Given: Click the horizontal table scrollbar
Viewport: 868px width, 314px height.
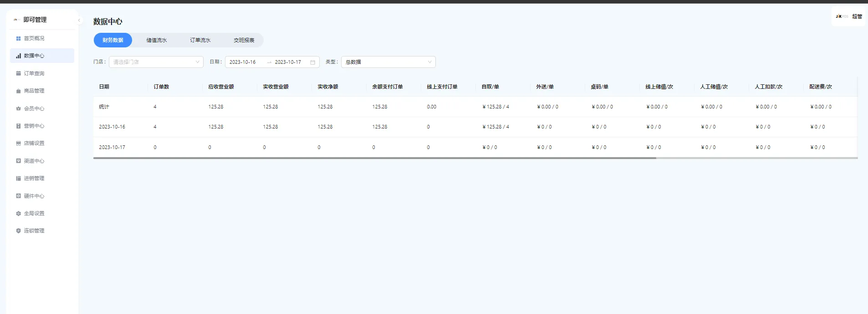Looking at the screenshot, I should click(374, 158).
